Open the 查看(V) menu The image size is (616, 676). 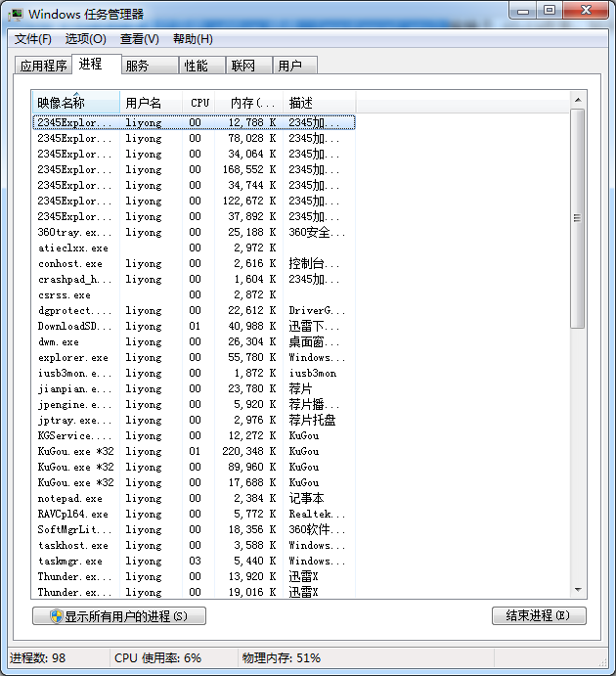pos(139,39)
